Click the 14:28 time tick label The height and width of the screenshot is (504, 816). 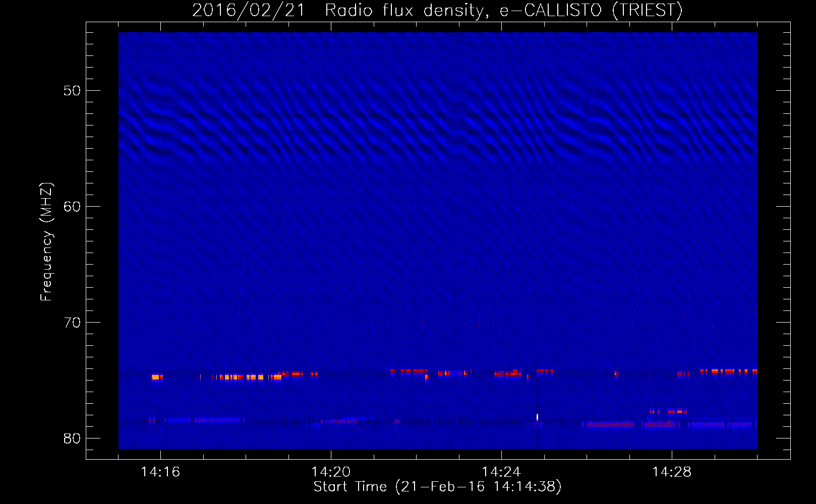[x=672, y=472]
